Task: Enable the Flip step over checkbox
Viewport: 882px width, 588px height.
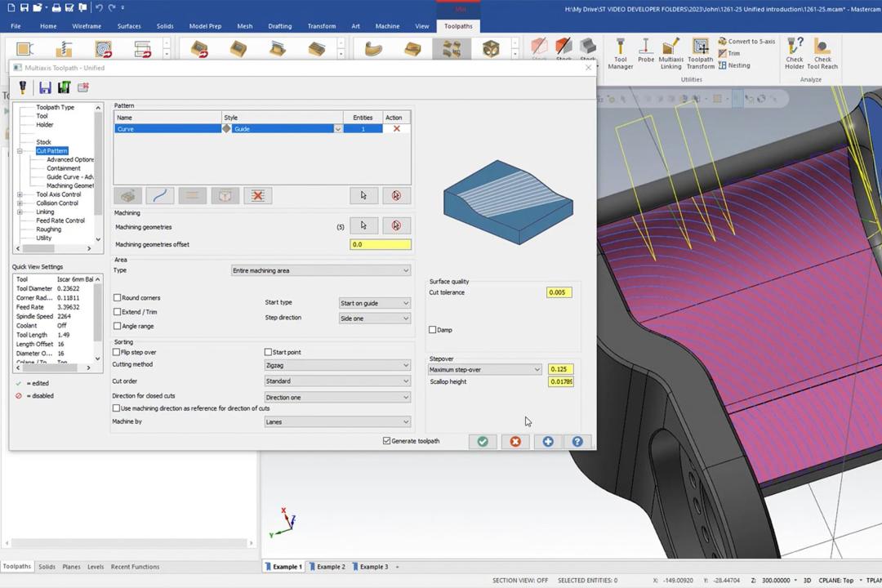Action: tap(117, 352)
